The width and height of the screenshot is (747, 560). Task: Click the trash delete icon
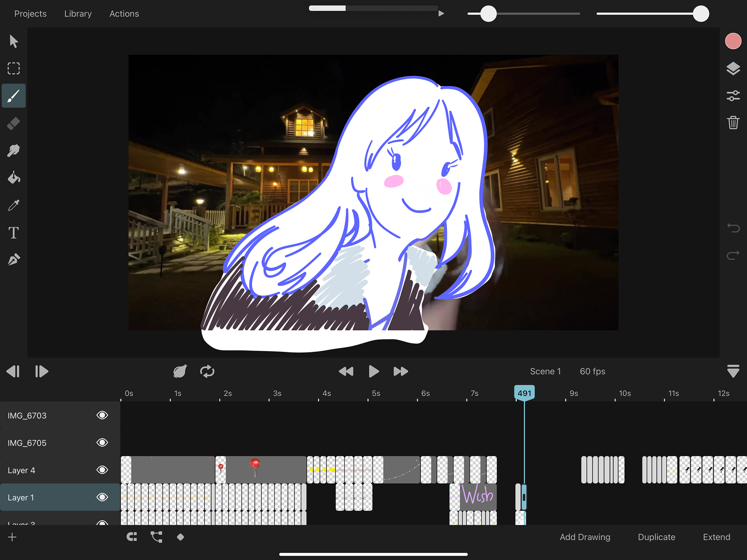(x=733, y=123)
